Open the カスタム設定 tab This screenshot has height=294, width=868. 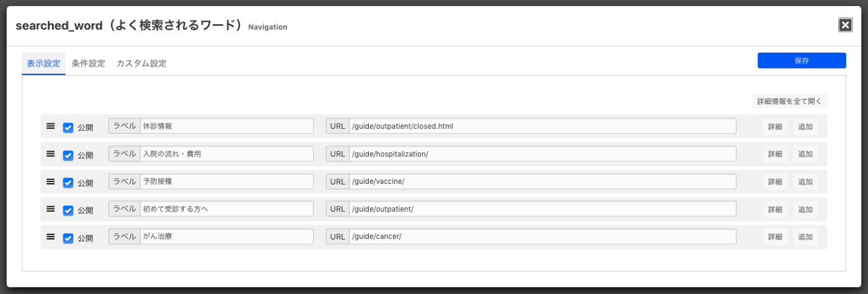click(x=141, y=63)
